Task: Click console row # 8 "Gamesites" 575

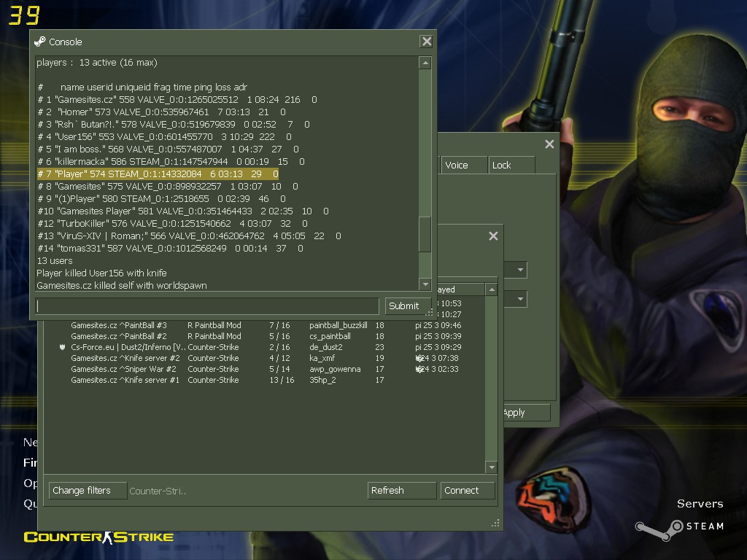Action: [168, 186]
